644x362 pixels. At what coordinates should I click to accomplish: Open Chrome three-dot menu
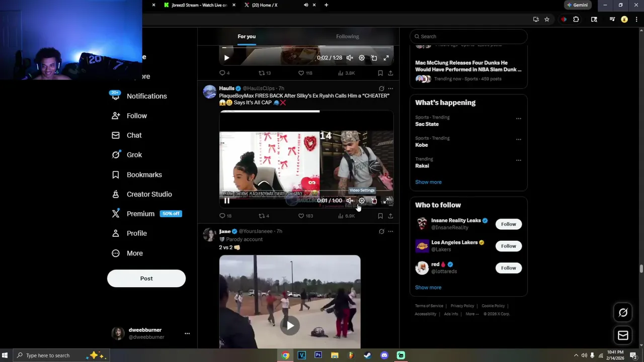pyautogui.click(x=636, y=20)
